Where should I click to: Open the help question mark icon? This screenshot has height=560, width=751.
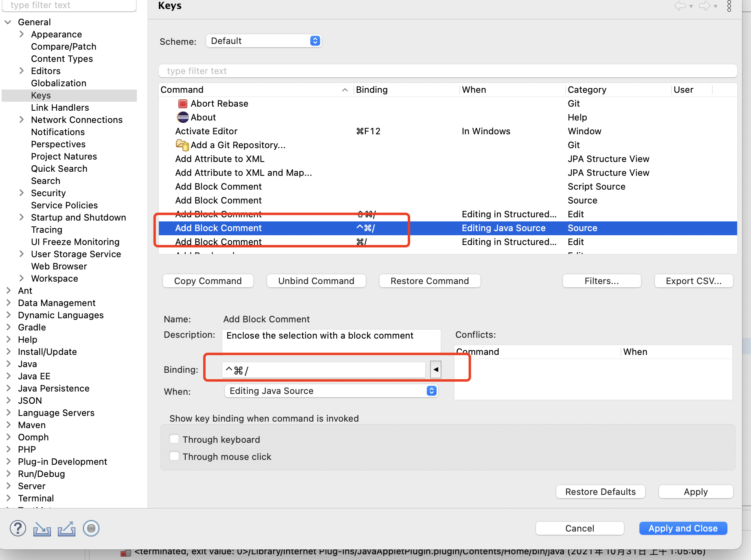click(18, 528)
